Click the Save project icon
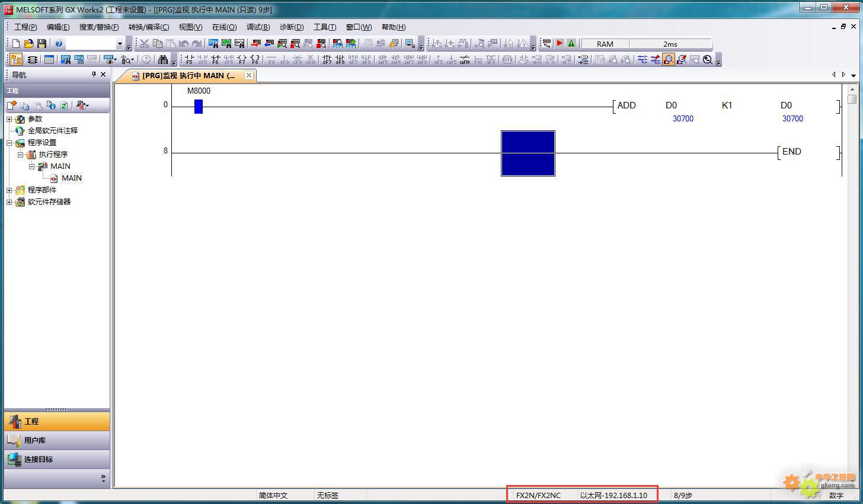Image resolution: width=863 pixels, height=504 pixels. coord(41,44)
